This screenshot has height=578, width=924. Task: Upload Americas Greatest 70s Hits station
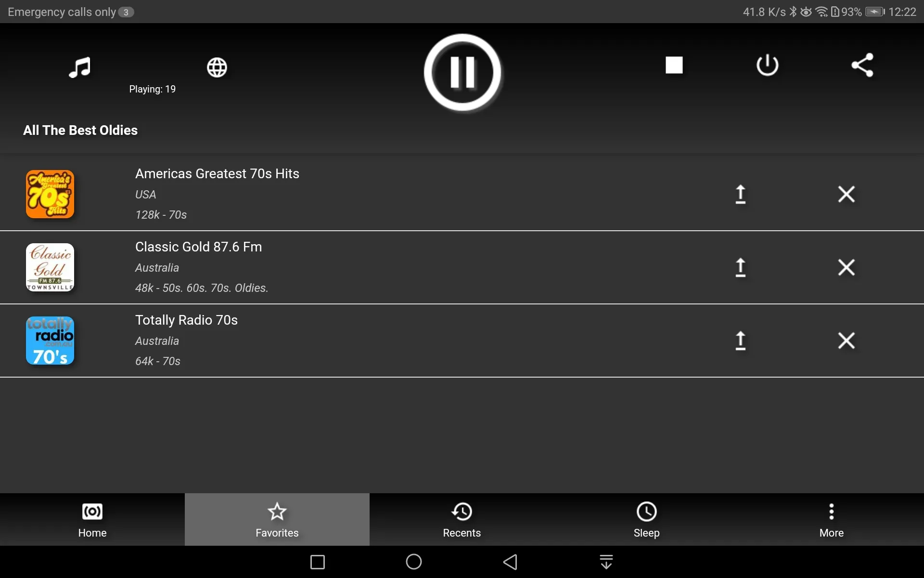[740, 193]
